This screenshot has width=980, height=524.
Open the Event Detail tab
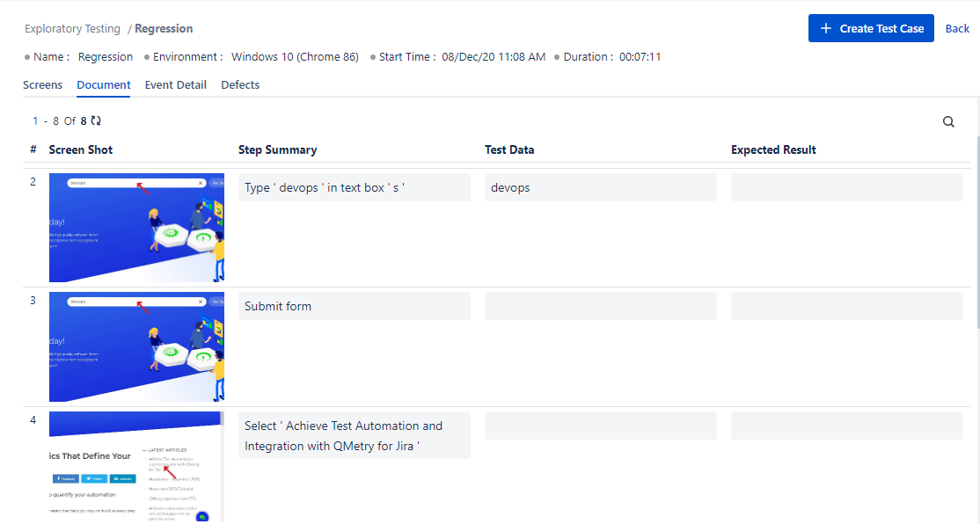pyautogui.click(x=175, y=84)
